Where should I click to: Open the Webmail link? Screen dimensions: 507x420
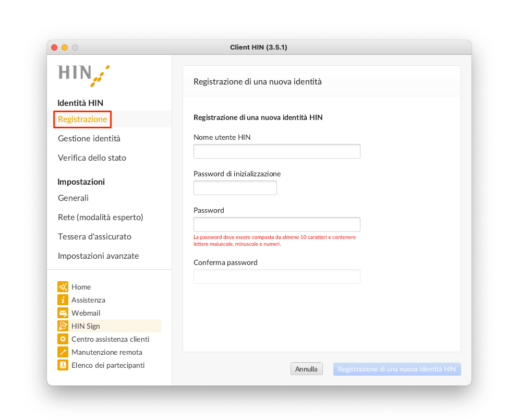pyautogui.click(x=86, y=313)
